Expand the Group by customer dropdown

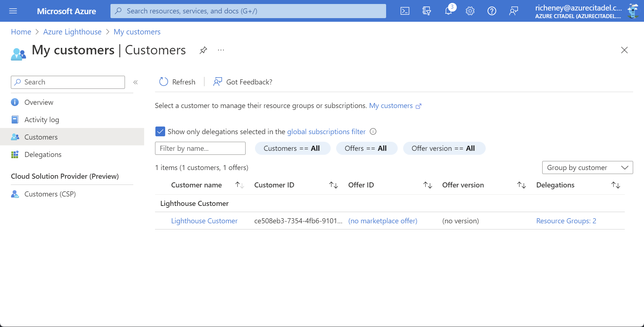(x=587, y=167)
